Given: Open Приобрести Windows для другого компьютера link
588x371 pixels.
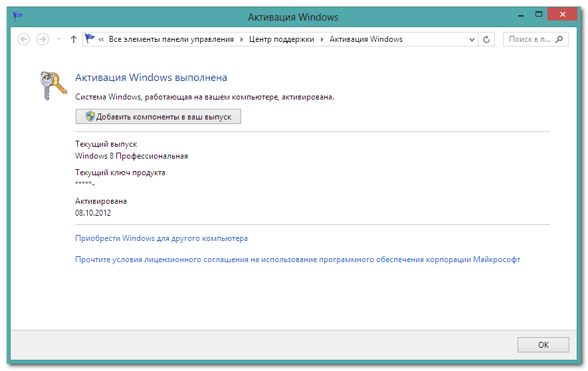Looking at the screenshot, I should point(161,238).
